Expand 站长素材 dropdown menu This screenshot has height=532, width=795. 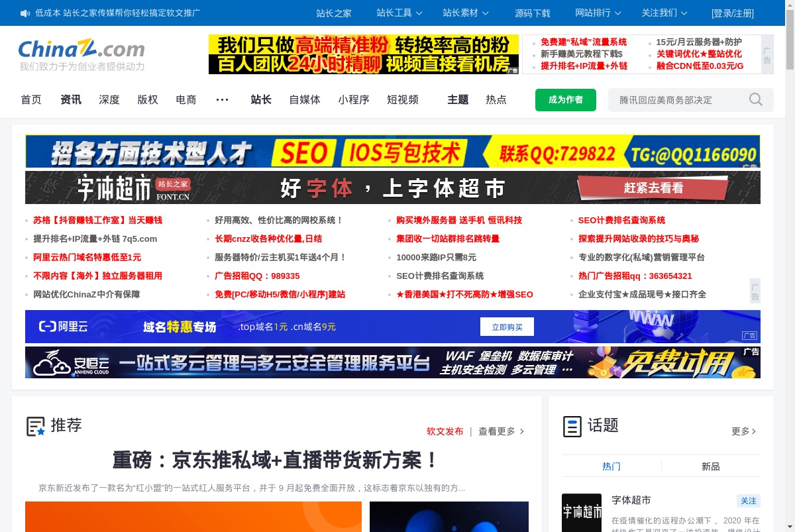click(466, 13)
